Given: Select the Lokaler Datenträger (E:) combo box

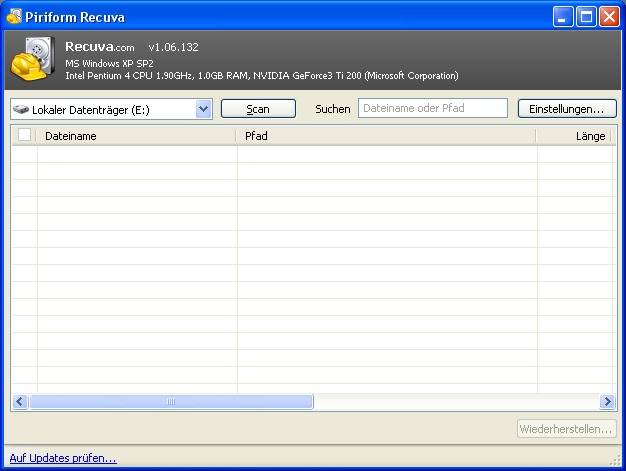Looking at the screenshot, I should coord(111,109).
